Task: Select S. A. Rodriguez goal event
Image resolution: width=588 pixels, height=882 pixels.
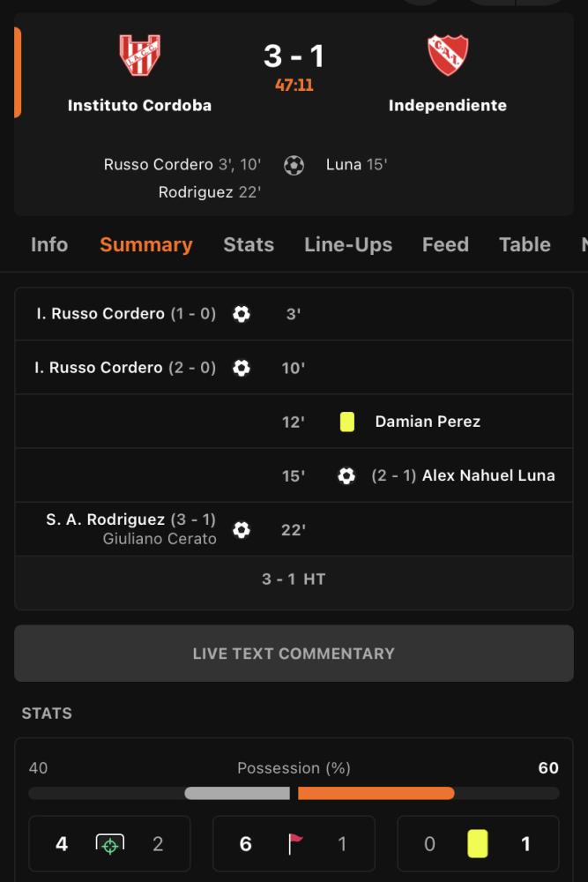Action: [x=294, y=529]
